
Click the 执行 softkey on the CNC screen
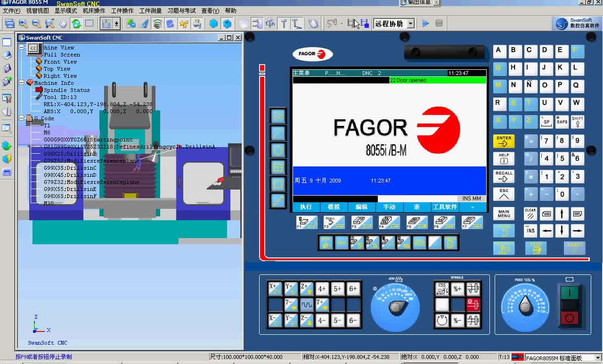point(306,207)
